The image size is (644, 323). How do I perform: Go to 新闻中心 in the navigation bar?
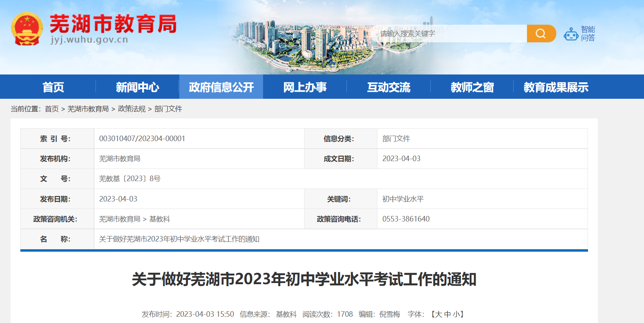tap(137, 87)
